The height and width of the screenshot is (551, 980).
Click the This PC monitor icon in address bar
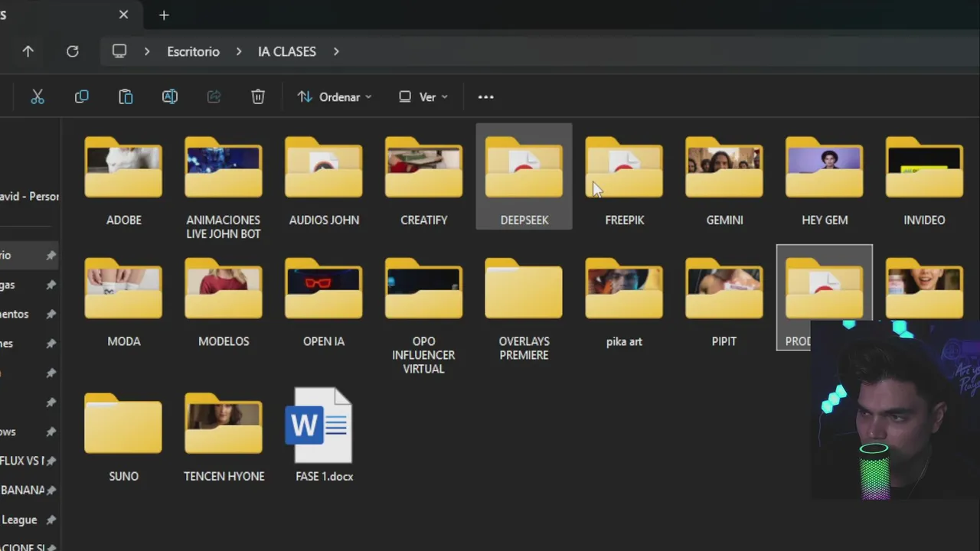pos(119,51)
